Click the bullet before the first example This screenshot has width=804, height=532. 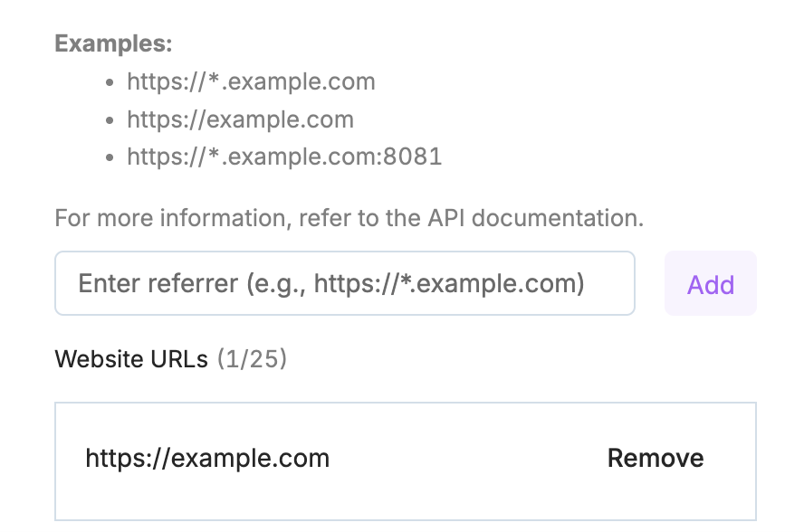(x=110, y=83)
